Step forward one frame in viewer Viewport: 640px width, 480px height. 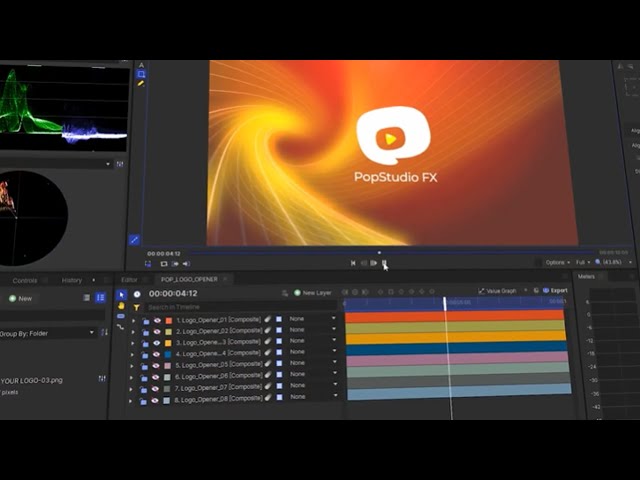[373, 263]
